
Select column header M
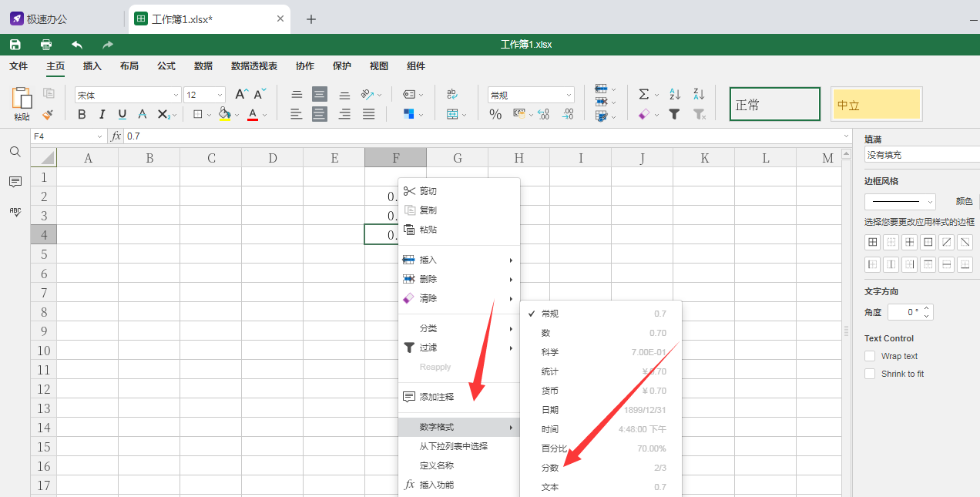click(827, 158)
